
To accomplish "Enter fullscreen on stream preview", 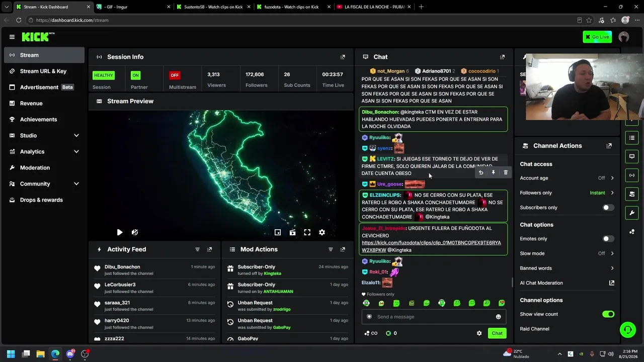I will click(x=307, y=232).
